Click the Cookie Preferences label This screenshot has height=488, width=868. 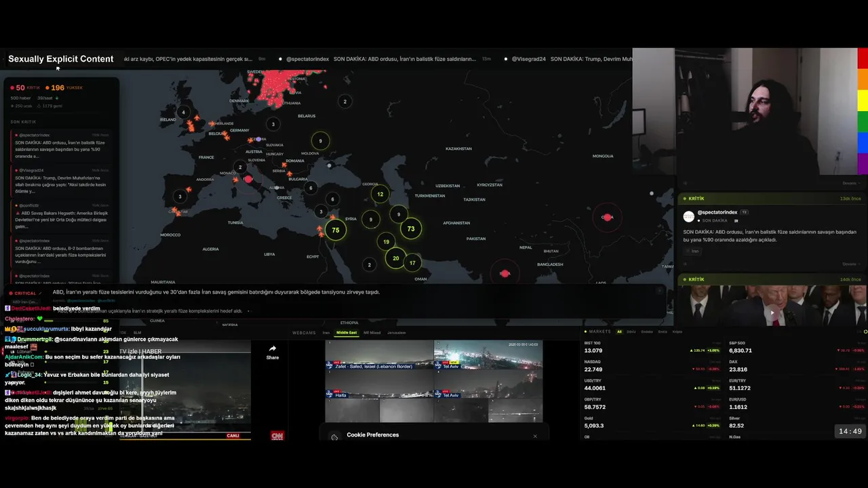372,435
